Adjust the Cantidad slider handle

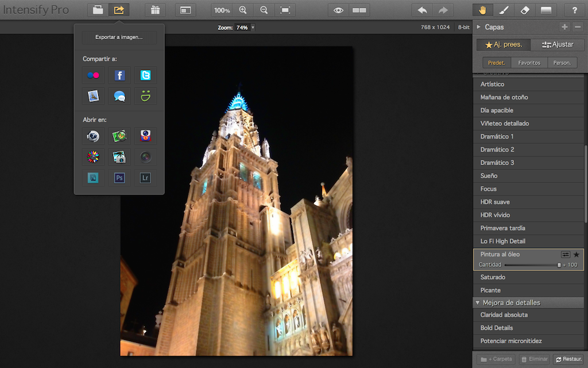pyautogui.click(x=559, y=265)
